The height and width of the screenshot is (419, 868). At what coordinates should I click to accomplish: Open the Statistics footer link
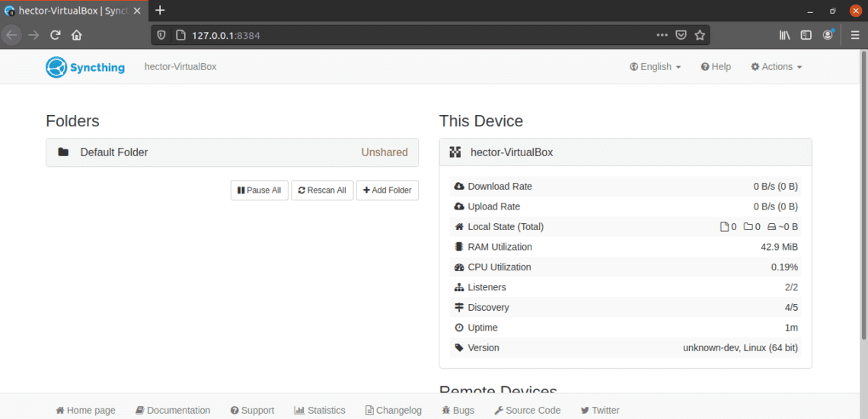coord(320,410)
